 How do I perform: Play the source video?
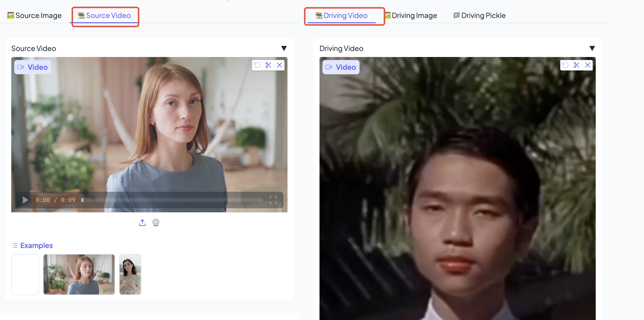pos(25,200)
